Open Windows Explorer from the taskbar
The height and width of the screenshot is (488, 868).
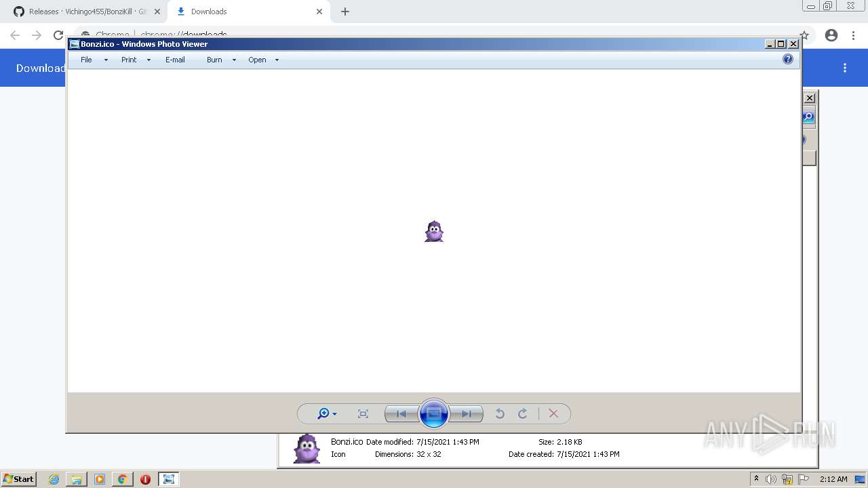click(77, 479)
